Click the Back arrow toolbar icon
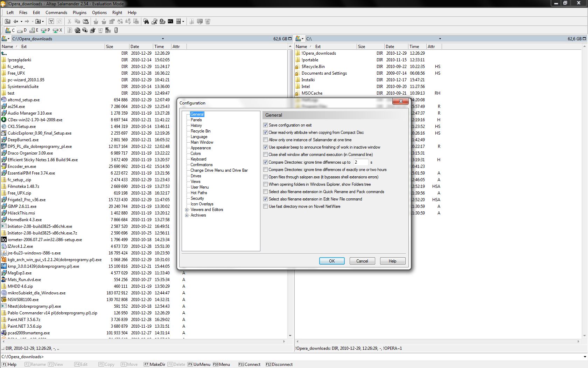The image size is (588, 368). 16,21
